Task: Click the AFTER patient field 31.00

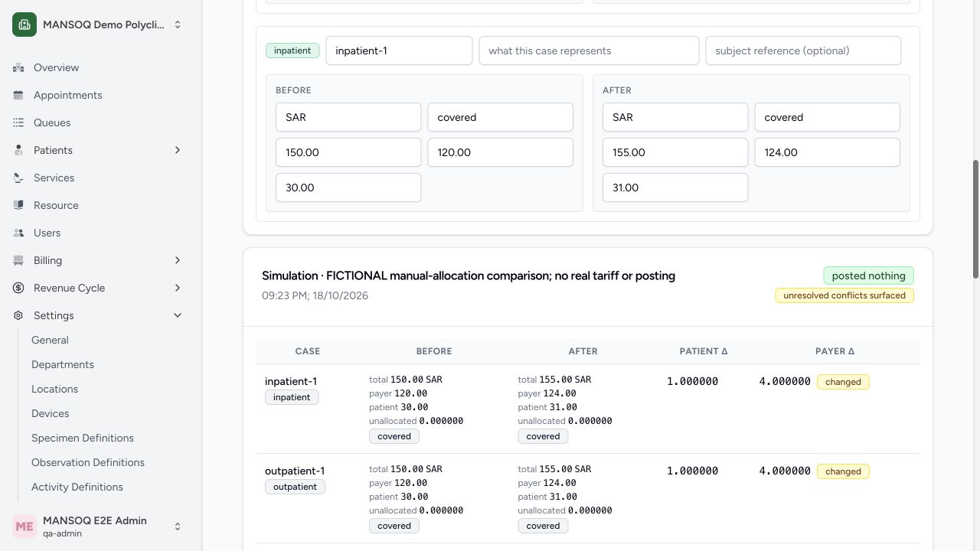Action: 675,187
